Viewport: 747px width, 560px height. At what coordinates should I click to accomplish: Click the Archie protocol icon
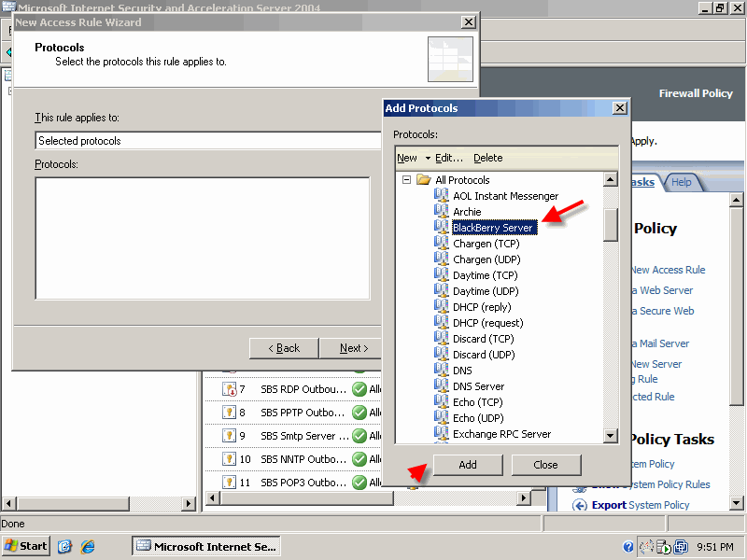tap(441, 211)
